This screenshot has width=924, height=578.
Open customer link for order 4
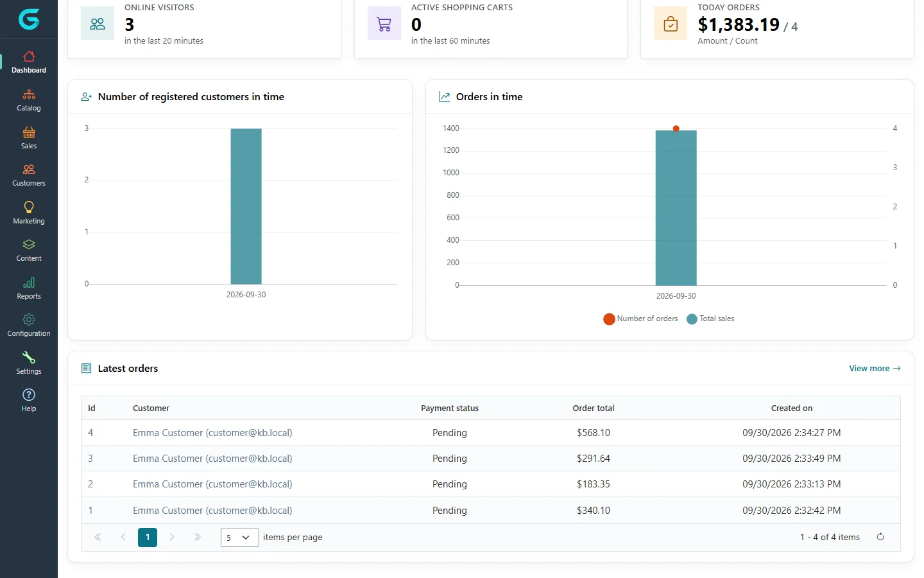212,433
